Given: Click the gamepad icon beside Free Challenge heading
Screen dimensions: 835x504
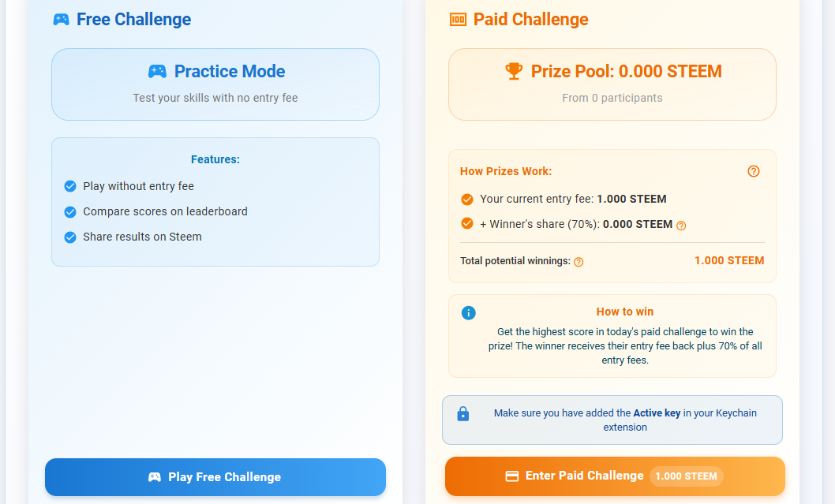Looking at the screenshot, I should tap(61, 20).
